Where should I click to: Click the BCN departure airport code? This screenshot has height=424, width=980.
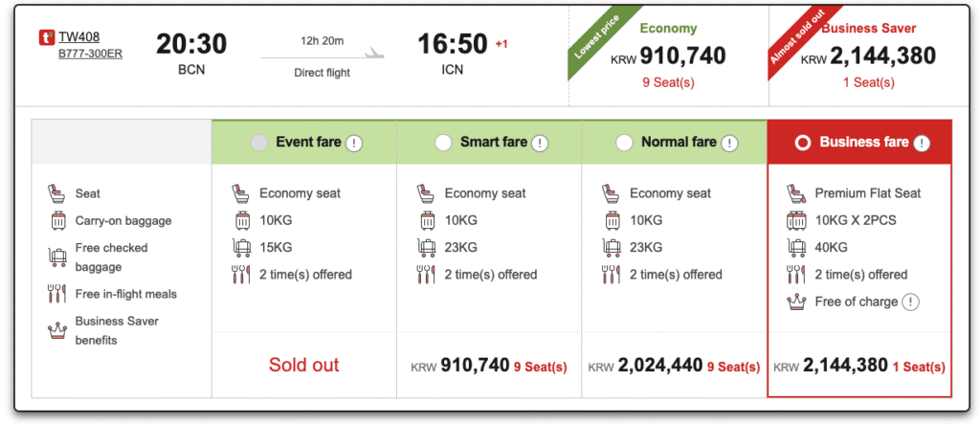coord(191,70)
